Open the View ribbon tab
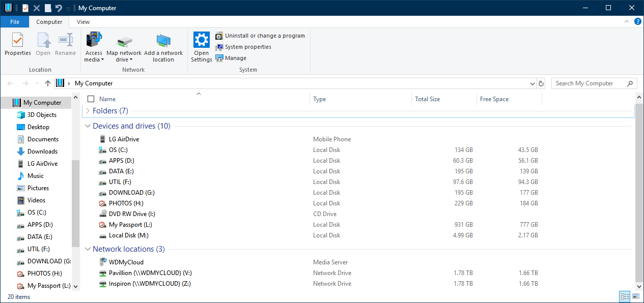Screen dimensions: 644x303 pyautogui.click(x=83, y=22)
